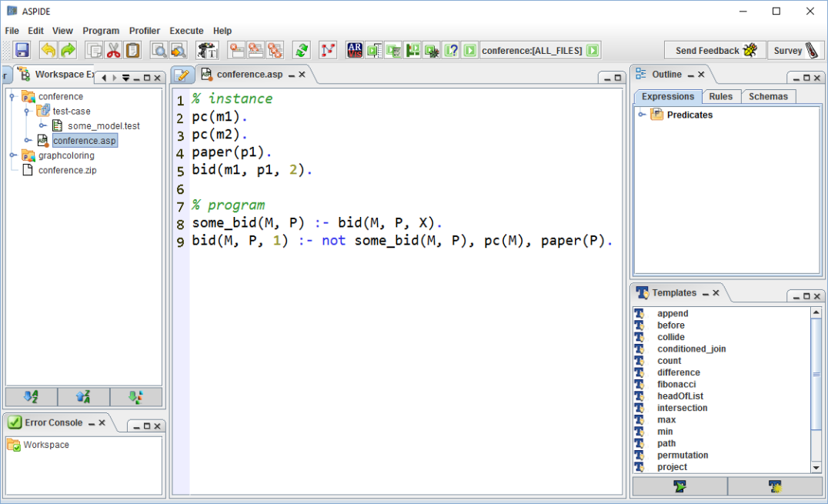Minimize the Outline panel tab
This screenshot has width=828, height=504.
(x=691, y=75)
